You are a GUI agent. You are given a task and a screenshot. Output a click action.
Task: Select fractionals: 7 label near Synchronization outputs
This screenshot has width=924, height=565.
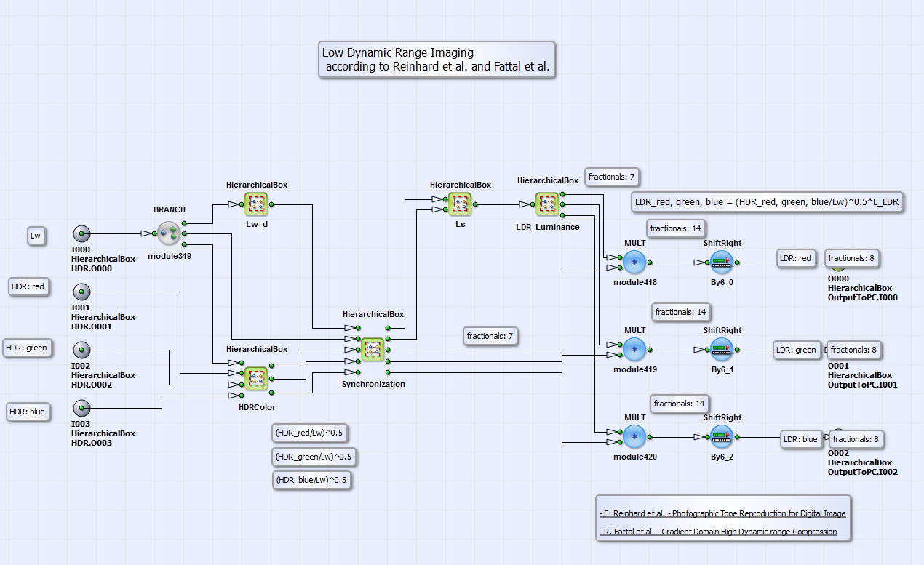(x=490, y=336)
